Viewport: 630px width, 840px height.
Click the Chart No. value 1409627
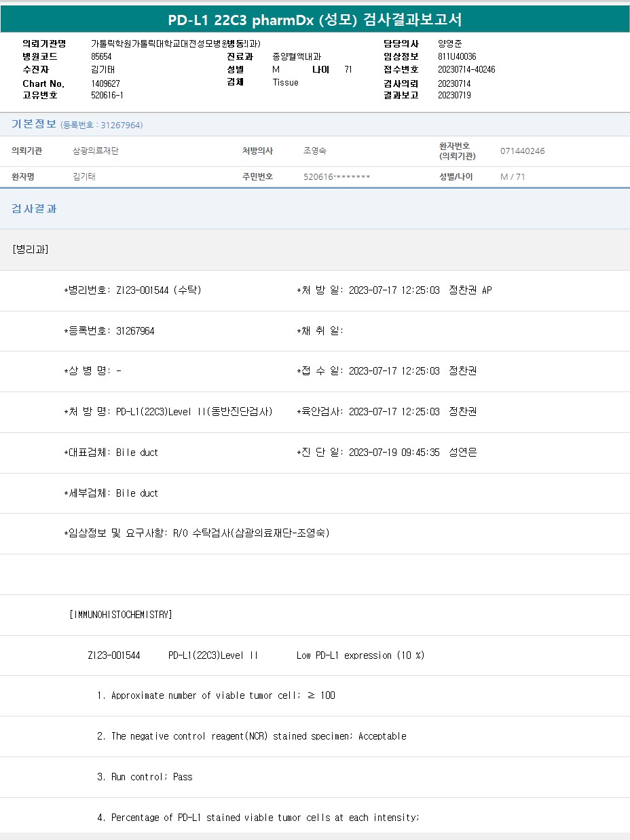pyautogui.click(x=105, y=83)
